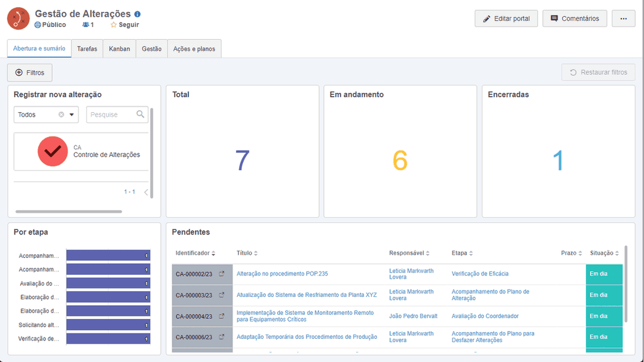Open Implementação de Sistema de Monitoramento Remoto link
The height and width of the screenshot is (362, 644).
click(x=305, y=316)
